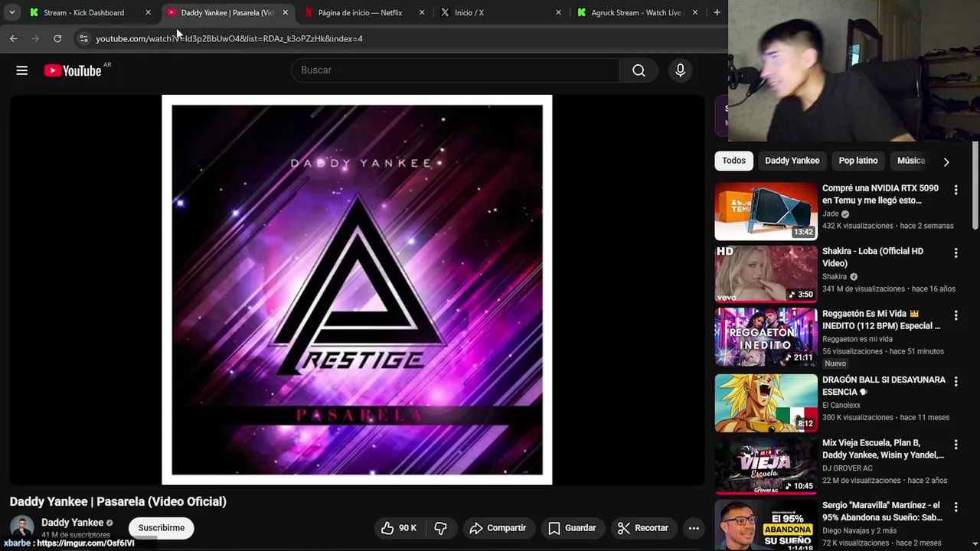
Task: Select the Daddy Yankee filter chip
Action: pos(792,161)
